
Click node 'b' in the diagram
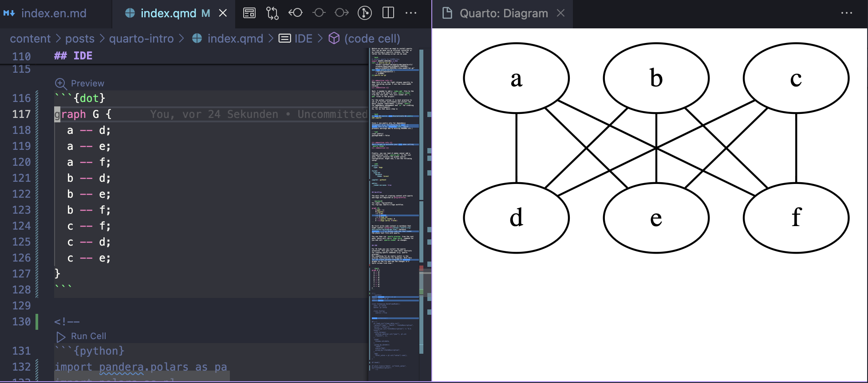656,78
